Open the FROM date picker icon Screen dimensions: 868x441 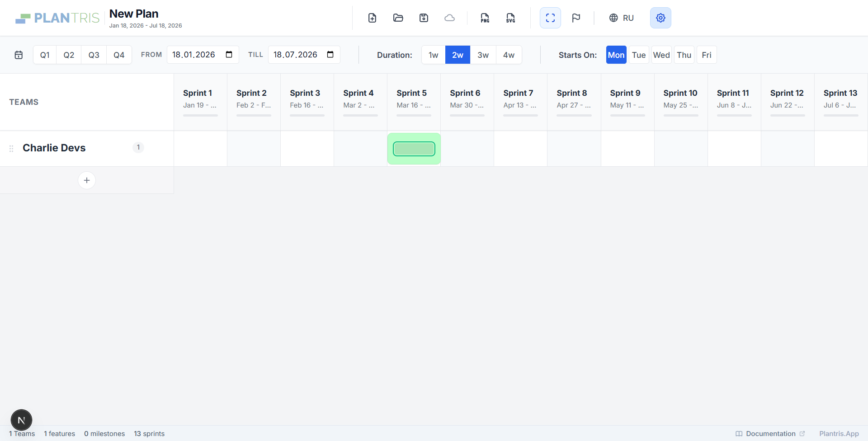(229, 55)
